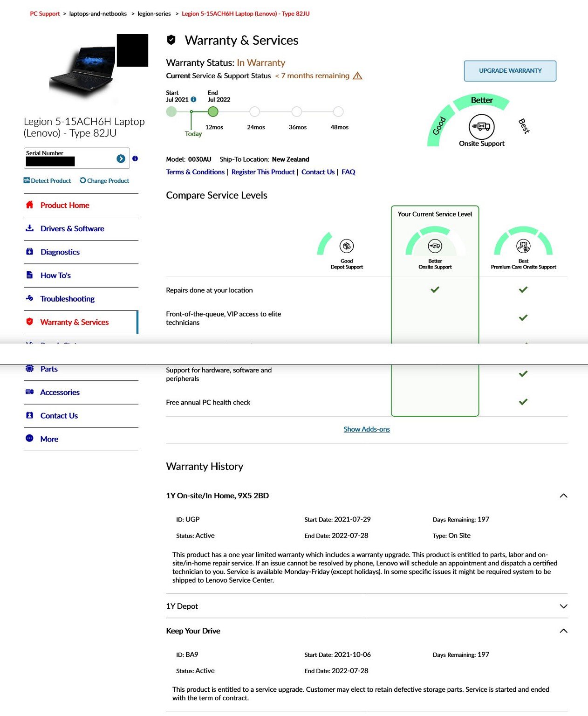Click the Drivers & Software download icon
The height and width of the screenshot is (716, 588).
29,228
